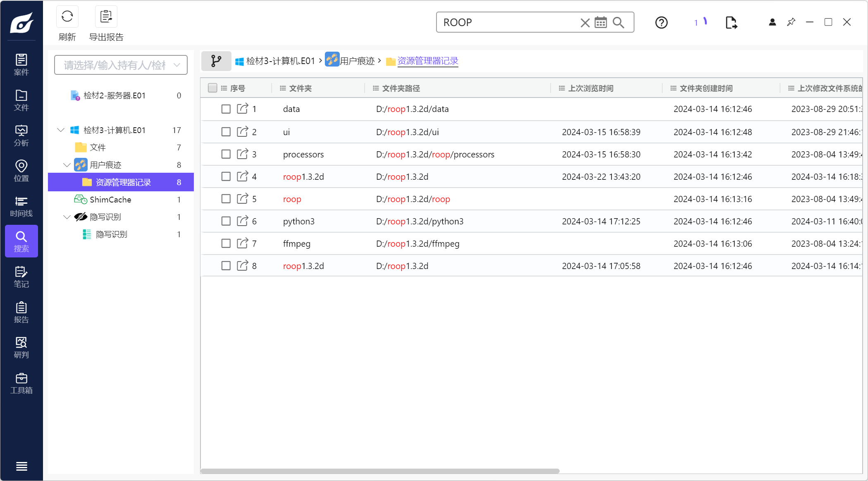868x481 pixels.
Task: Click the Export Report (导出报告) icon
Action: (x=106, y=17)
